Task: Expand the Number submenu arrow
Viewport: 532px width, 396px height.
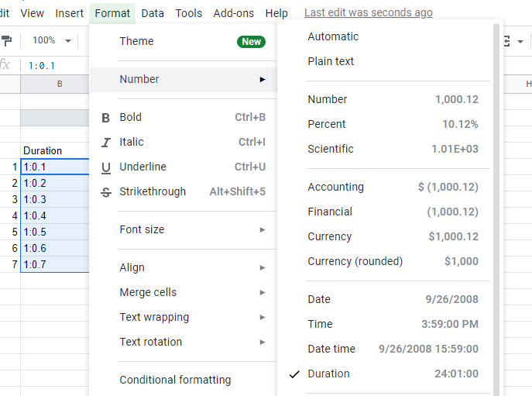Action: tap(263, 80)
